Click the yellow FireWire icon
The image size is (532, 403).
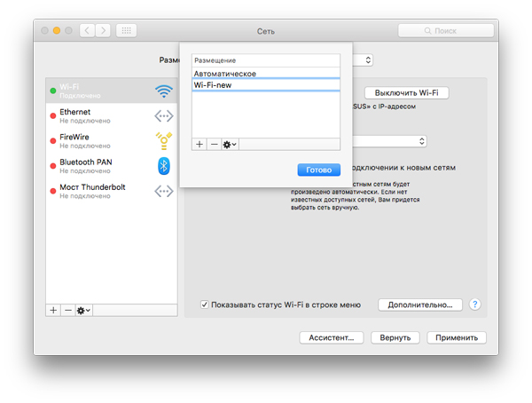pyautogui.click(x=163, y=139)
